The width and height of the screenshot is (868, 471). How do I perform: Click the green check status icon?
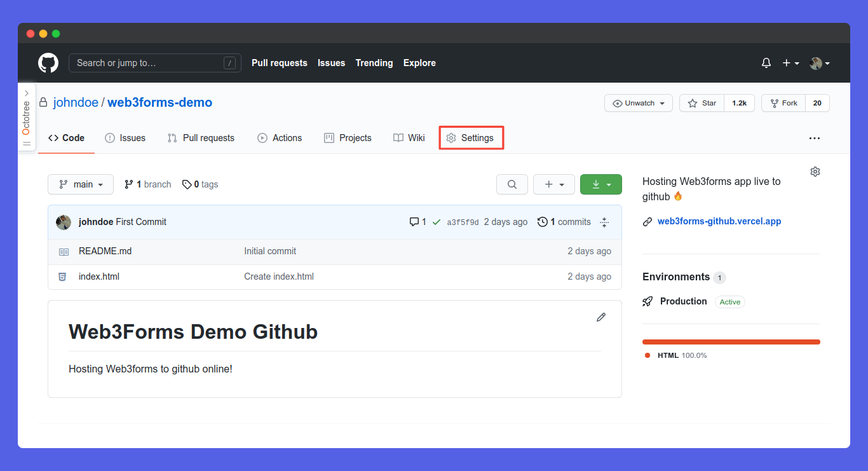point(437,222)
